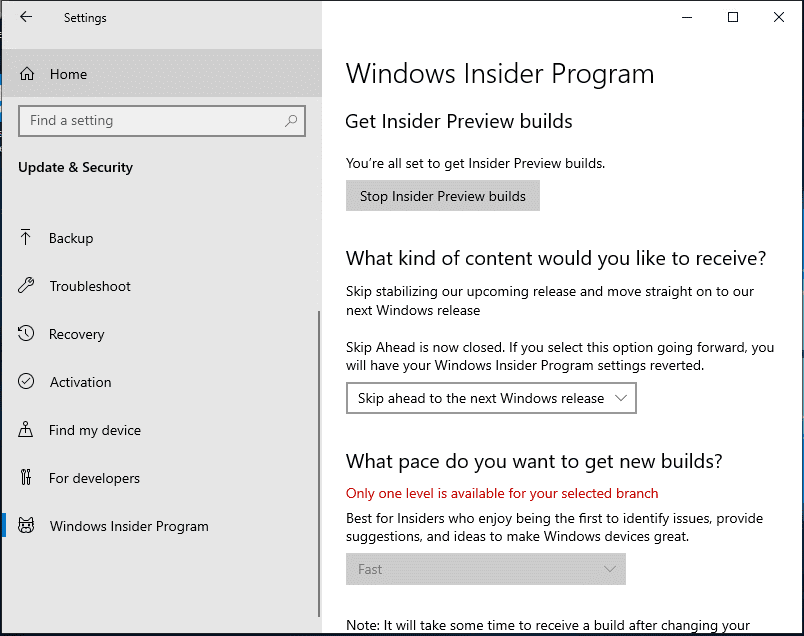Select Home in the sidebar
This screenshot has width=804, height=636.
point(68,73)
